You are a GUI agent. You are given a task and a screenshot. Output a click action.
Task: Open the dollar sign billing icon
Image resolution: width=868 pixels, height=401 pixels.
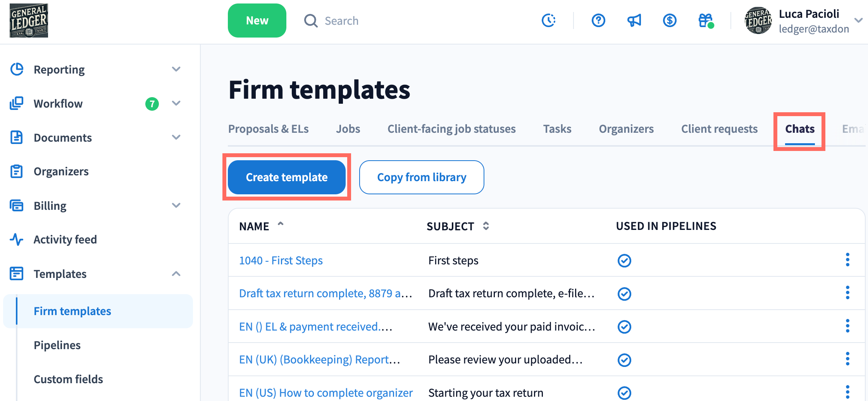(x=670, y=21)
